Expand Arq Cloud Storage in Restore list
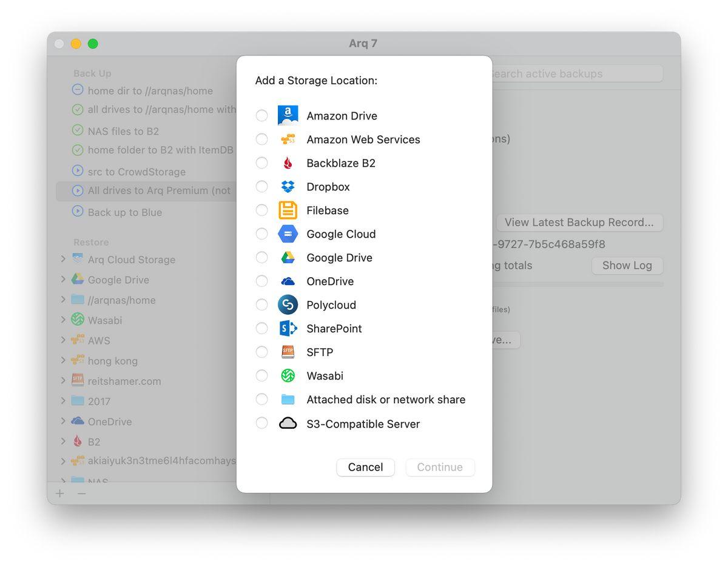This screenshot has width=728, height=567. pyautogui.click(x=63, y=259)
